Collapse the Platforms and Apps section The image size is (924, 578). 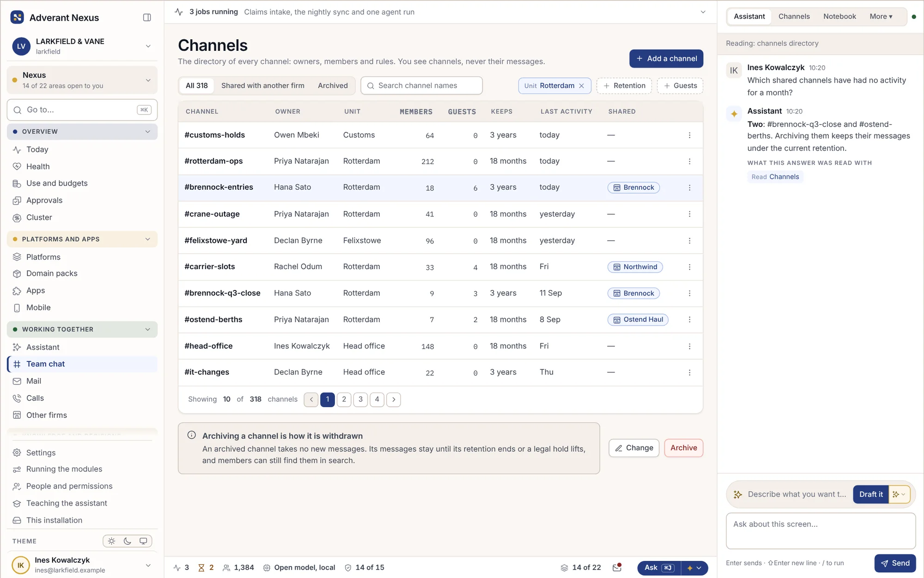[82, 239]
